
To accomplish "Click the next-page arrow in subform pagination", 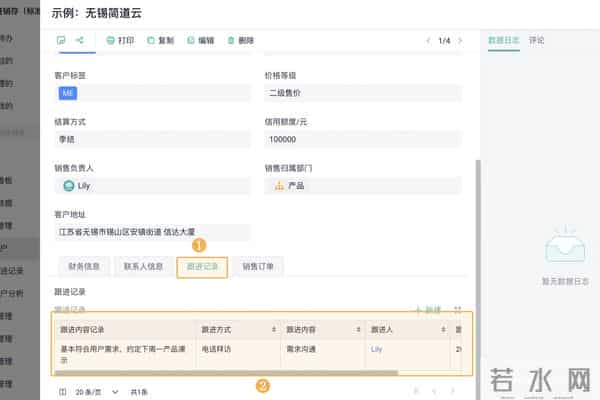I will pyautogui.click(x=452, y=391).
